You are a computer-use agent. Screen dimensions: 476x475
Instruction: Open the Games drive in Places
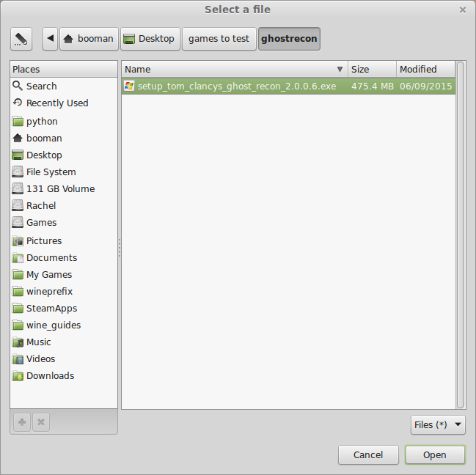[x=64, y=223]
